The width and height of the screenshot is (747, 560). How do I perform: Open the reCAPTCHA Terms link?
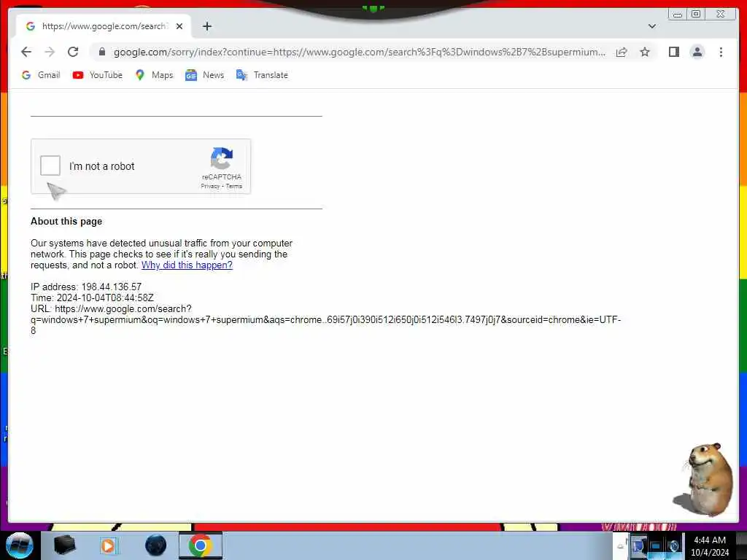tap(234, 186)
